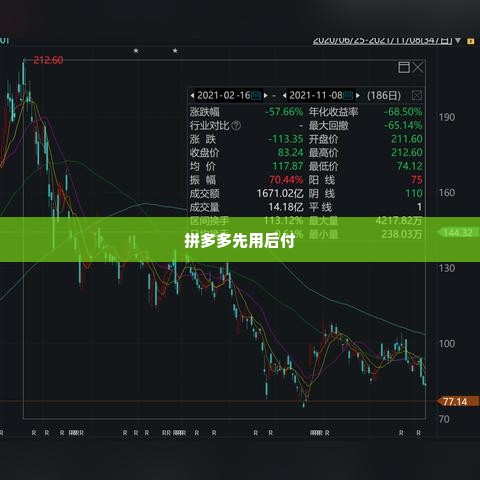The image size is (480, 480).
Task: Click the green 144.32 price tag
Action: 458,232
